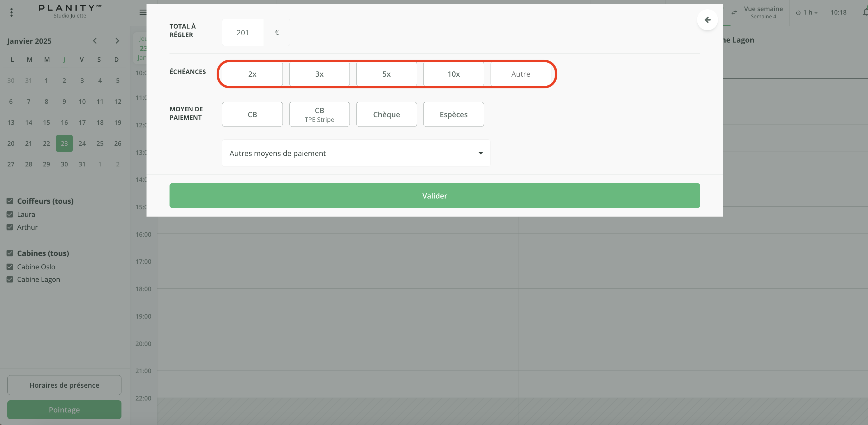Open the notification bell
Image resolution: width=868 pixels, height=425 pixels.
pyautogui.click(x=865, y=13)
